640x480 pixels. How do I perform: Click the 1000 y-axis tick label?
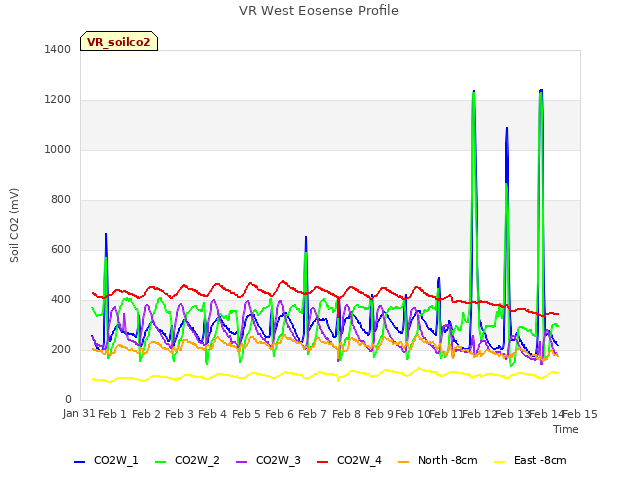click(58, 149)
